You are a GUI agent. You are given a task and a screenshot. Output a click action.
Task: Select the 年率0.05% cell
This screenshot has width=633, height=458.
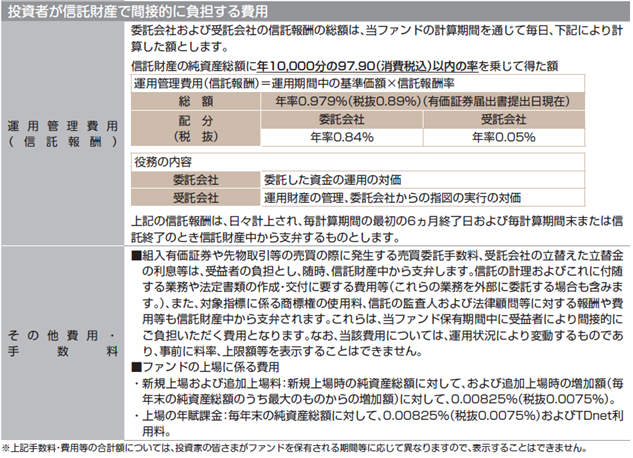click(497, 137)
